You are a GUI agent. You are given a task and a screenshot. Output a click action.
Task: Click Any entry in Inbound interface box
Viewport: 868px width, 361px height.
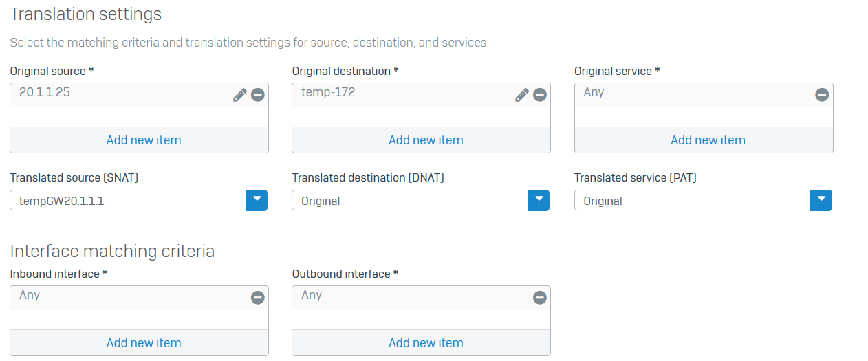click(x=30, y=295)
